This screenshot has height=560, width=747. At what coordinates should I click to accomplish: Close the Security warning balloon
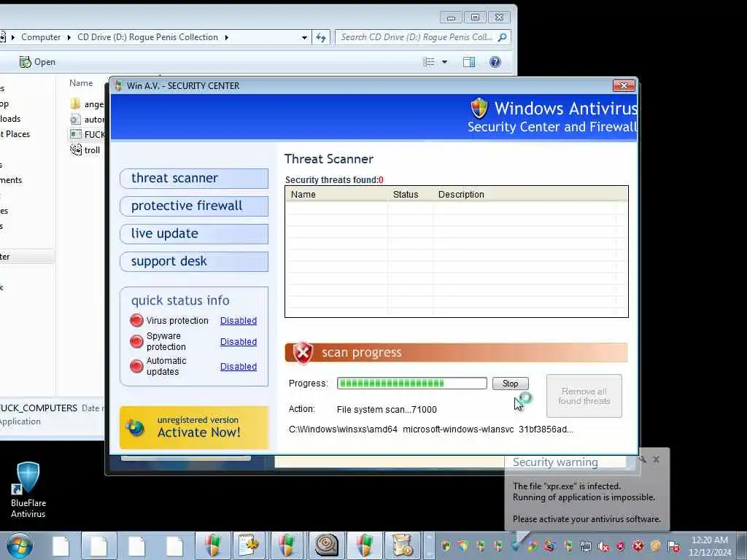click(x=657, y=459)
